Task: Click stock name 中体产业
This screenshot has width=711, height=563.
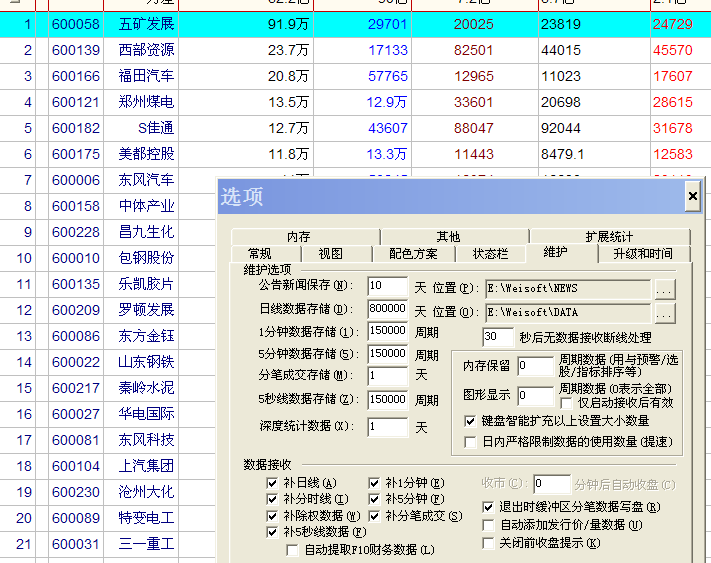Action: point(146,206)
